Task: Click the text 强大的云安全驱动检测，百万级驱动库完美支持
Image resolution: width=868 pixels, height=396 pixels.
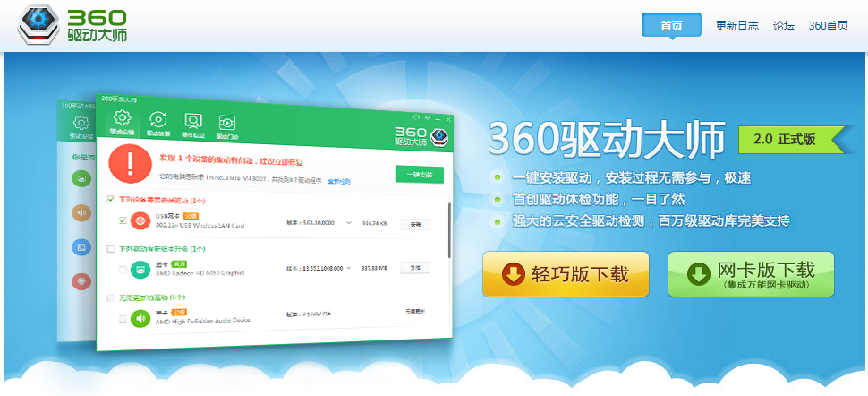Action: pos(651,220)
